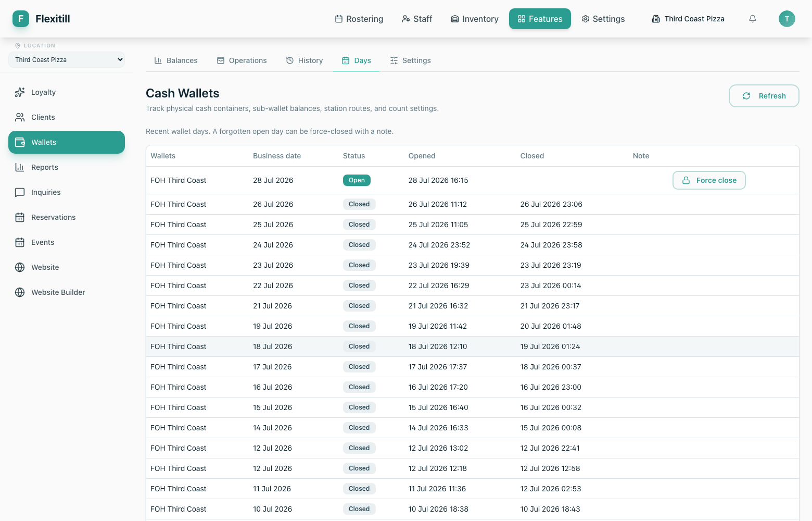Click the Closed badge for 26 Jul 2026
Screen dimensions: 812x521
(x=359, y=204)
